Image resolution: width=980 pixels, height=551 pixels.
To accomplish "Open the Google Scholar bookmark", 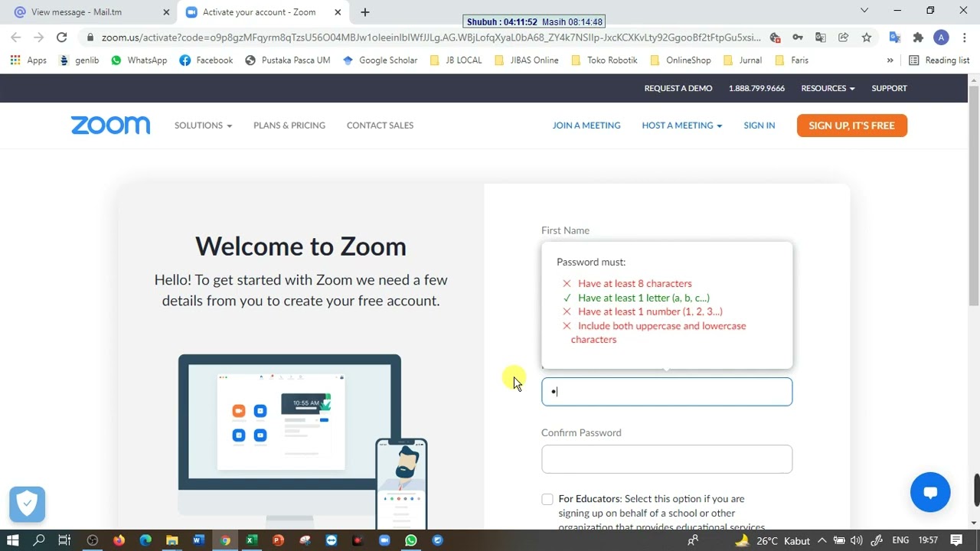I will click(380, 60).
